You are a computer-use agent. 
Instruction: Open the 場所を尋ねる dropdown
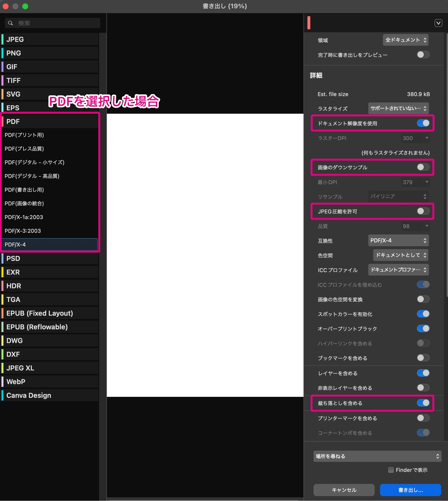(x=376, y=456)
